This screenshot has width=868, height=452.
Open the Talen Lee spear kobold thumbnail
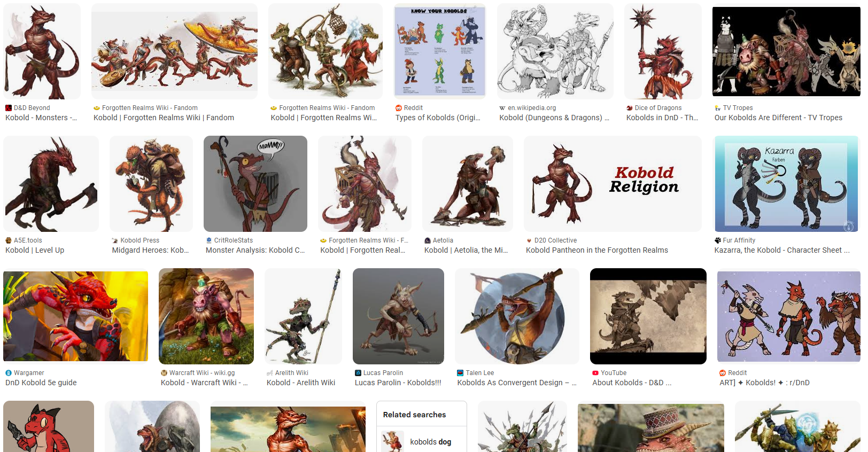click(x=517, y=316)
